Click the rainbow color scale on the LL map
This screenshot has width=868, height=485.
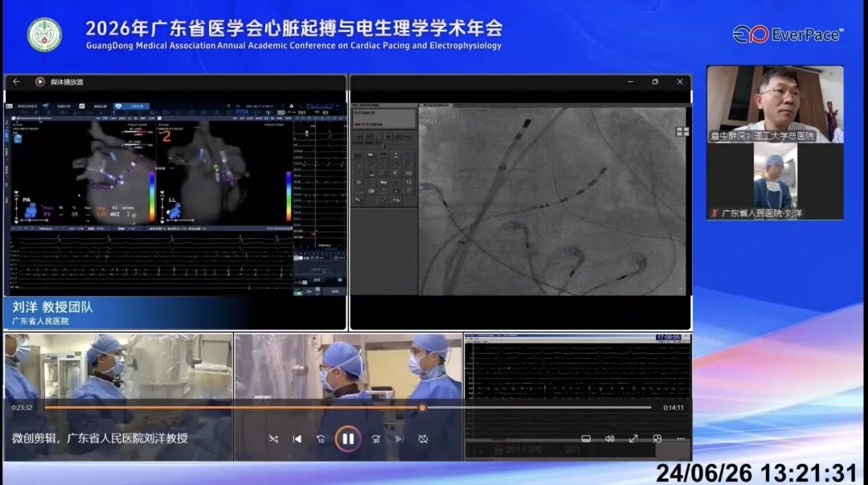[289, 197]
